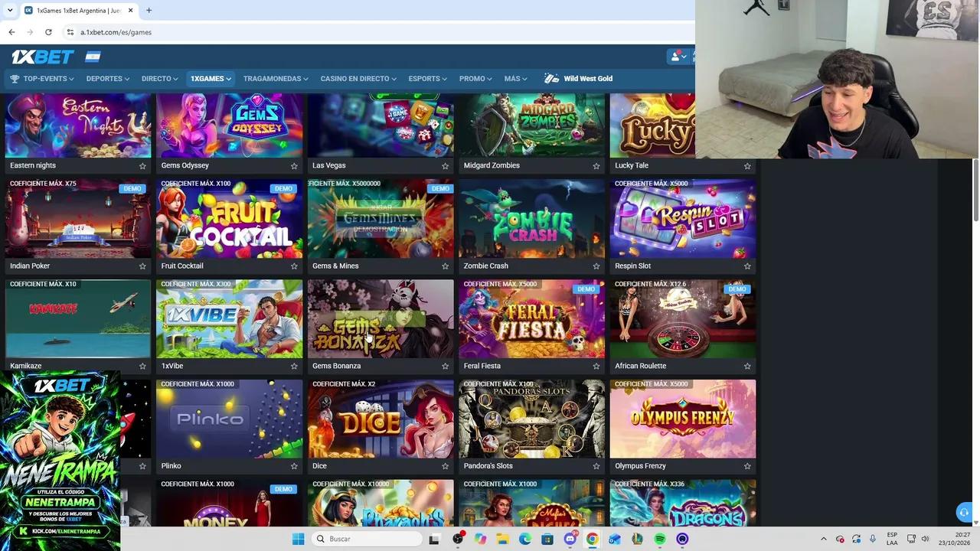The height and width of the screenshot is (551, 980).
Task: Click the Argentina flag icon
Action: click(x=93, y=57)
